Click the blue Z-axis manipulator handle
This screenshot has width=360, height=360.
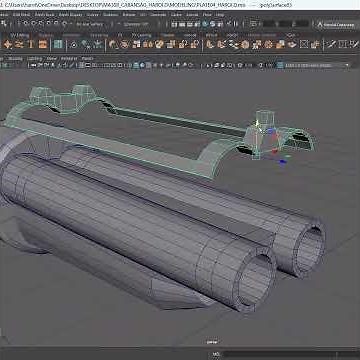pyautogui.click(x=283, y=162)
